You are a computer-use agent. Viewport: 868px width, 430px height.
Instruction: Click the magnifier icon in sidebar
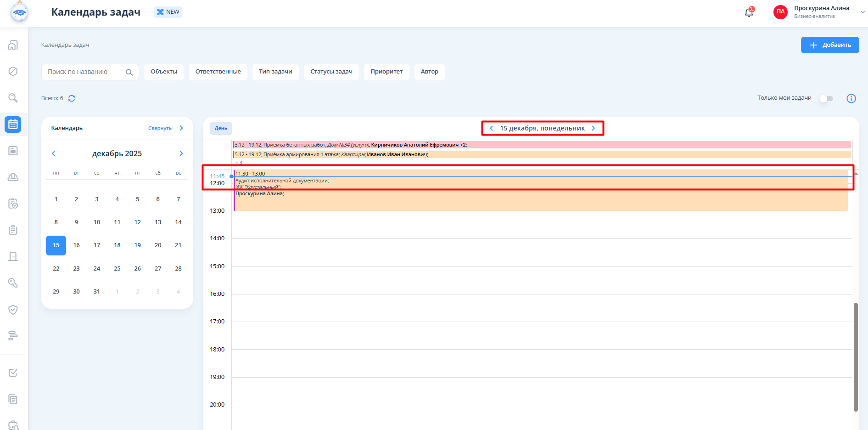[13, 98]
